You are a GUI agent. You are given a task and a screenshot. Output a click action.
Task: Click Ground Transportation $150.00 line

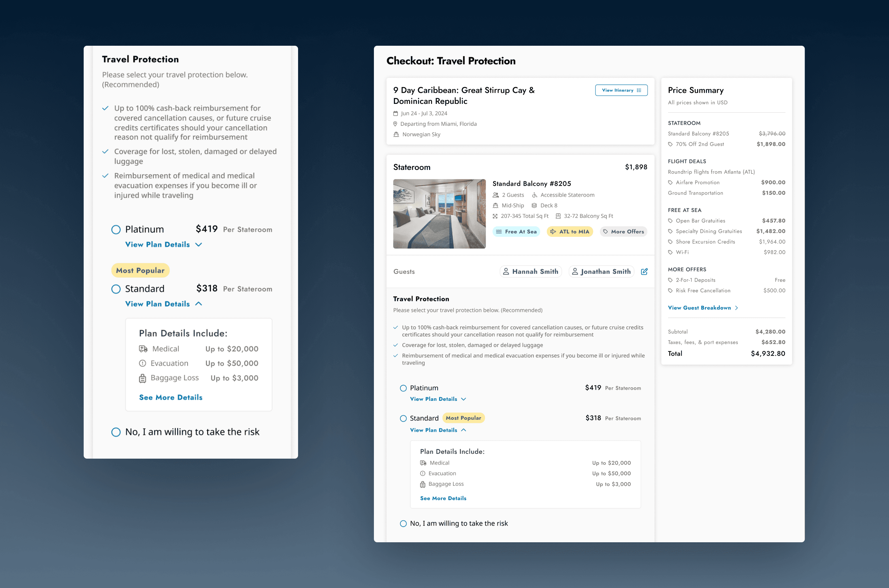point(727,193)
